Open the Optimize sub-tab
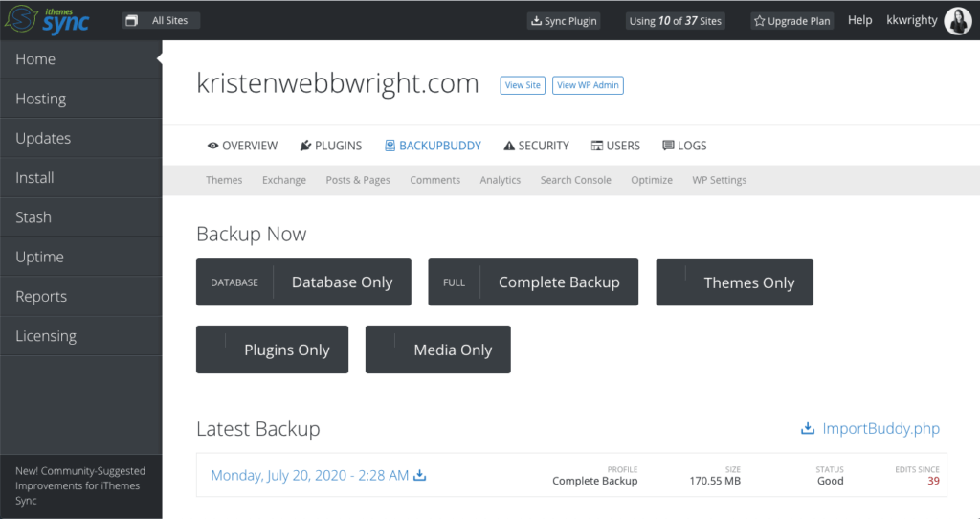 click(x=652, y=180)
